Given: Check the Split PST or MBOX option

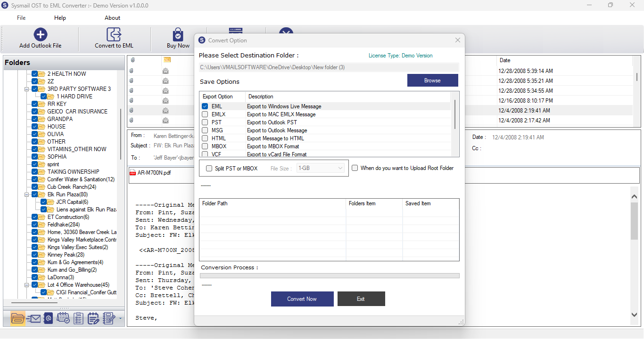Looking at the screenshot, I should pos(209,169).
